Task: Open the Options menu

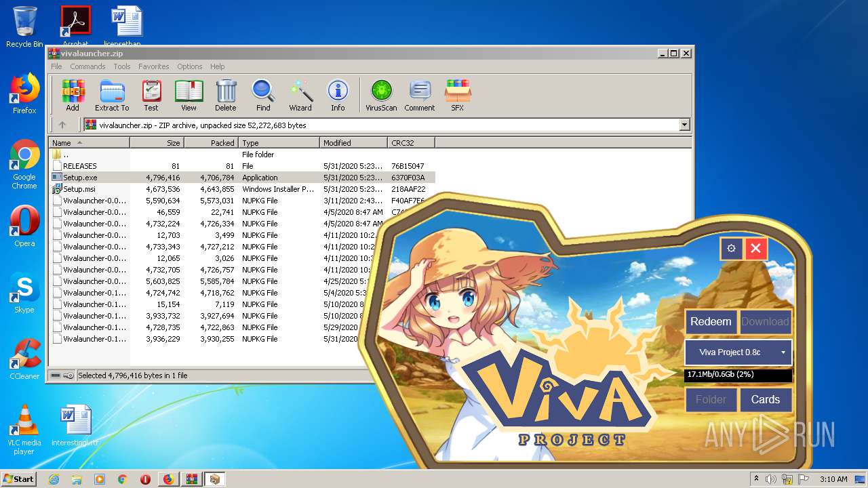Action: pos(190,66)
